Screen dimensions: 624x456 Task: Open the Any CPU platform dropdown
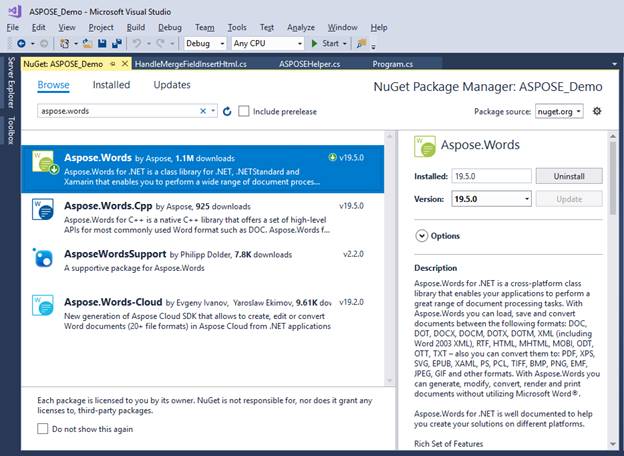tap(267, 43)
